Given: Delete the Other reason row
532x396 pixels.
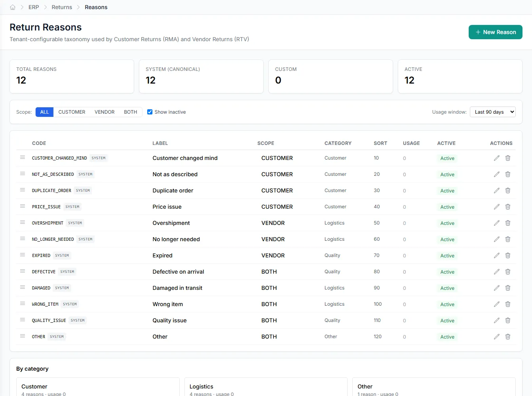Looking at the screenshot, I should pos(508,337).
